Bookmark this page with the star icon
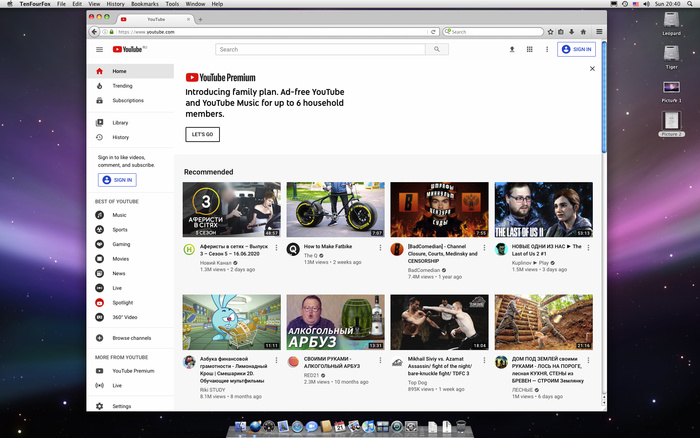Image resolution: width=700 pixels, height=438 pixels. [550, 32]
